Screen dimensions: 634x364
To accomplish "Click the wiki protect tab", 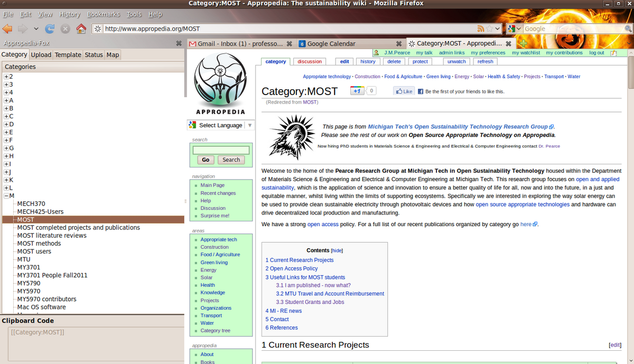I will (x=420, y=62).
